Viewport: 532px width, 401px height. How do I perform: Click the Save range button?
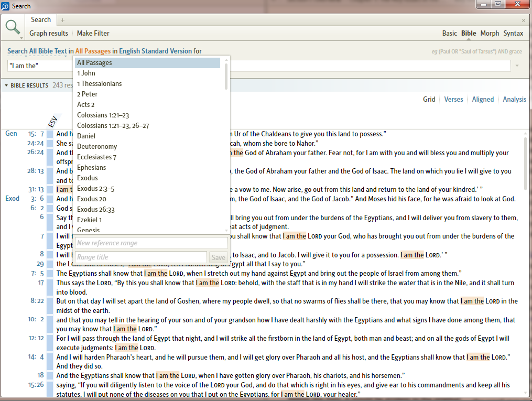pos(218,257)
